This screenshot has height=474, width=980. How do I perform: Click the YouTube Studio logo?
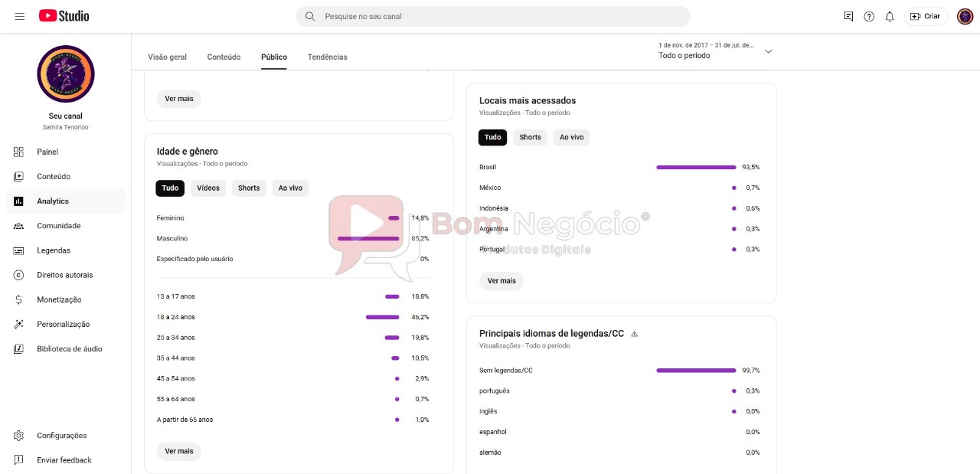(64, 16)
